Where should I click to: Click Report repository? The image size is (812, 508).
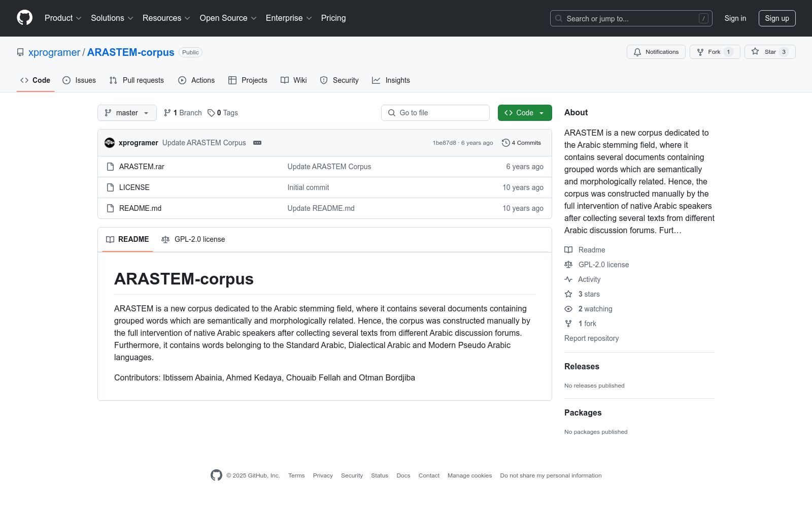coord(591,338)
